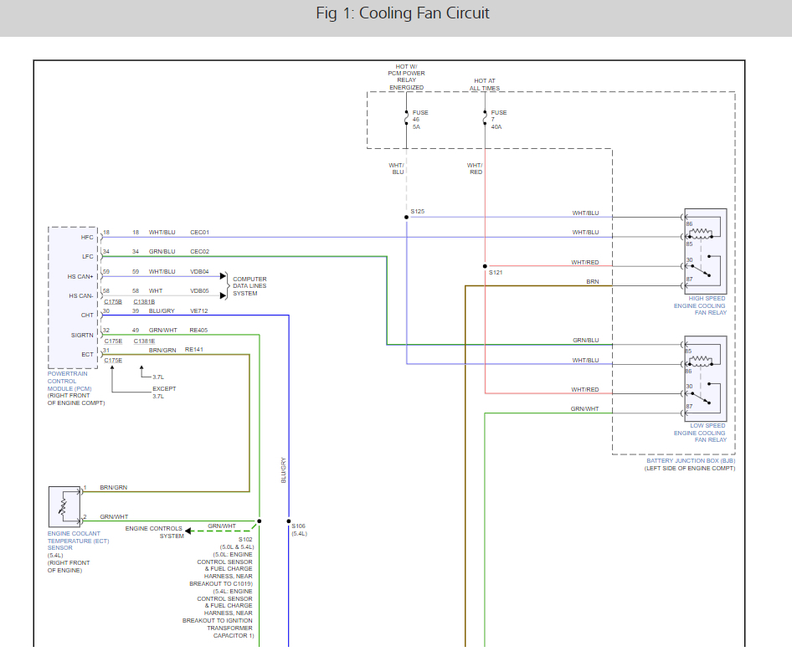
Task: Select the Hot At All Times label
Action: coord(485,85)
